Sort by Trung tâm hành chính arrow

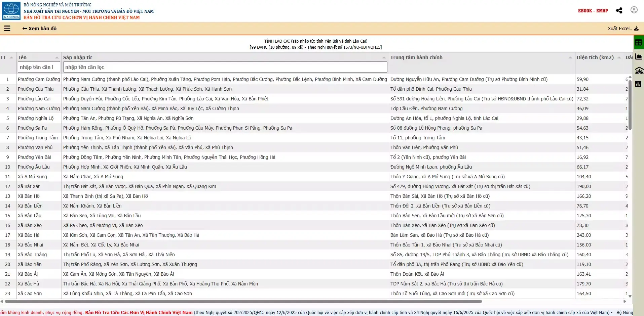click(570, 57)
